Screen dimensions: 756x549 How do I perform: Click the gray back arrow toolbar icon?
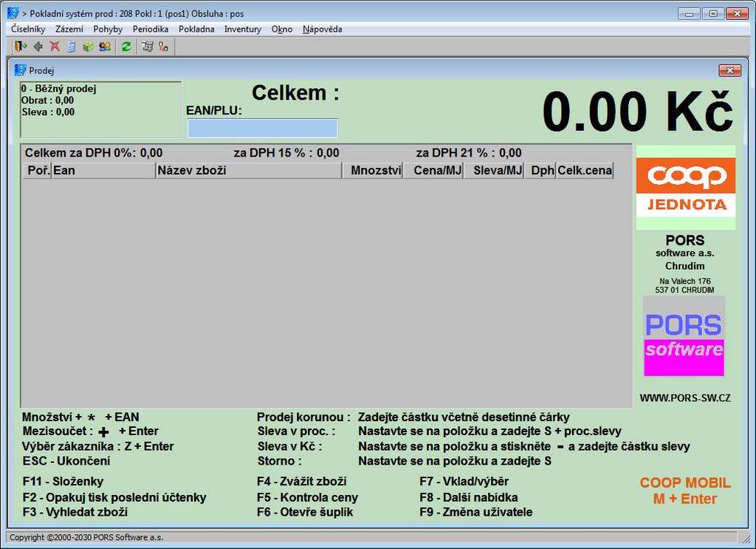pyautogui.click(x=38, y=47)
